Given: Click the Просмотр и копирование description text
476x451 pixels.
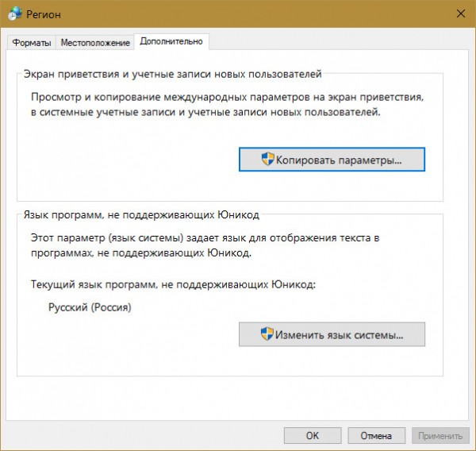Looking at the screenshot, I should point(228,105).
